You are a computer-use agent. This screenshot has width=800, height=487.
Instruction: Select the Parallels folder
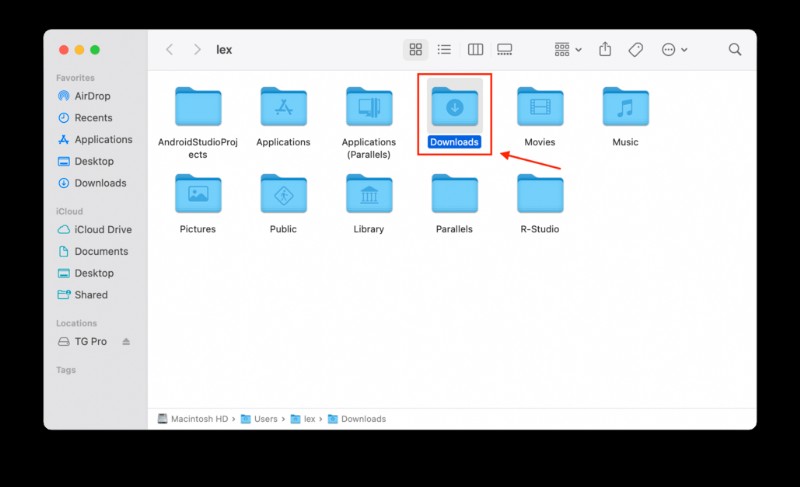coord(455,194)
